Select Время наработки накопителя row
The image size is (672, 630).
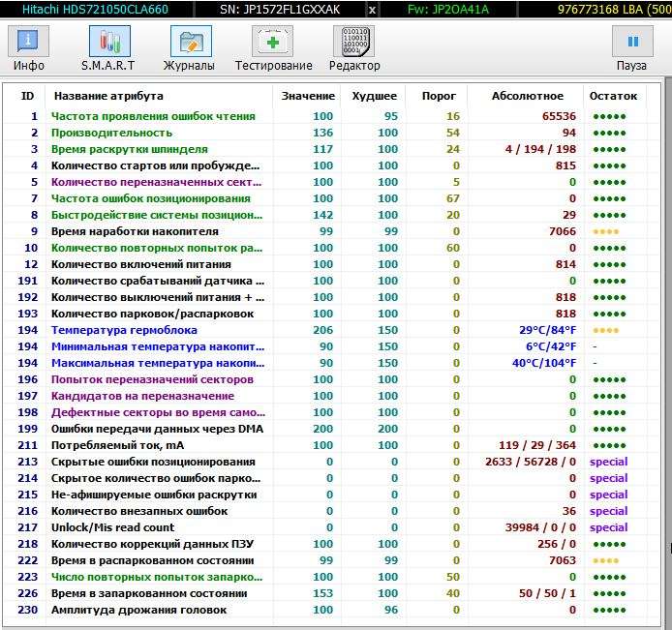330,231
